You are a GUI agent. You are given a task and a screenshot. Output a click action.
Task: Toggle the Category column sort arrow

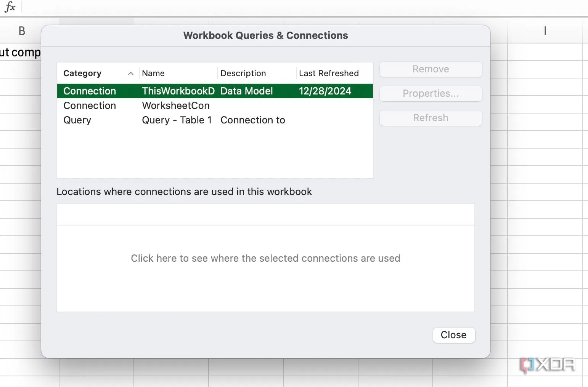131,74
